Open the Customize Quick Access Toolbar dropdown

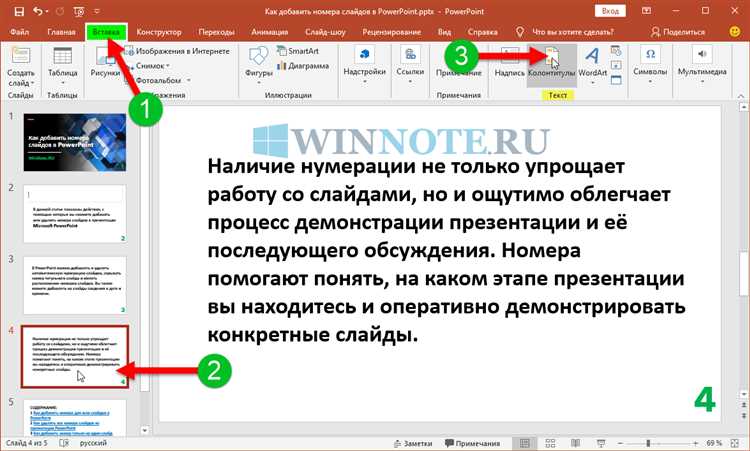pyautogui.click(x=98, y=11)
